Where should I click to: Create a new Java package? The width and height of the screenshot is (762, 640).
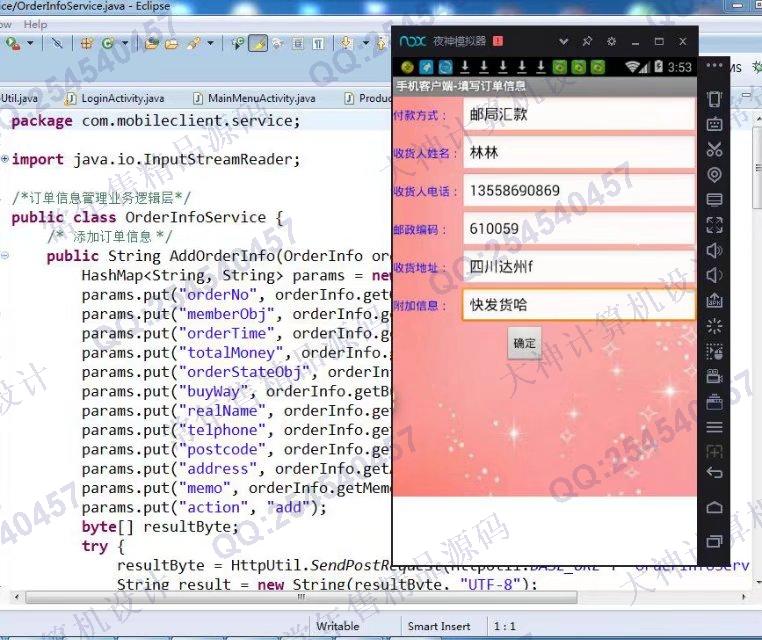87,44
